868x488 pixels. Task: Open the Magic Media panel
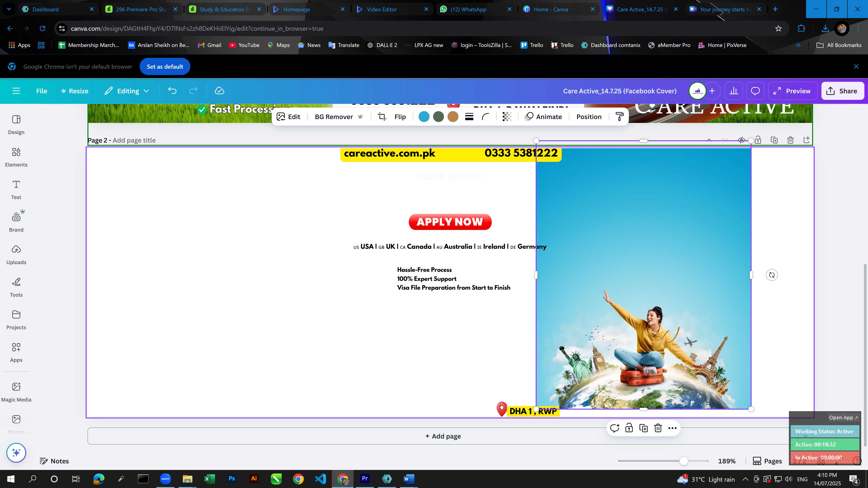pyautogui.click(x=16, y=392)
